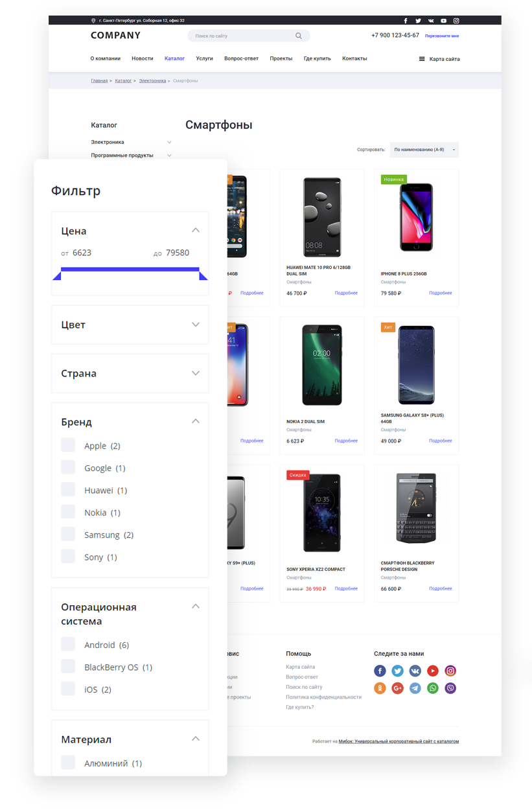Open the Telegram icon in footer

tap(415, 688)
